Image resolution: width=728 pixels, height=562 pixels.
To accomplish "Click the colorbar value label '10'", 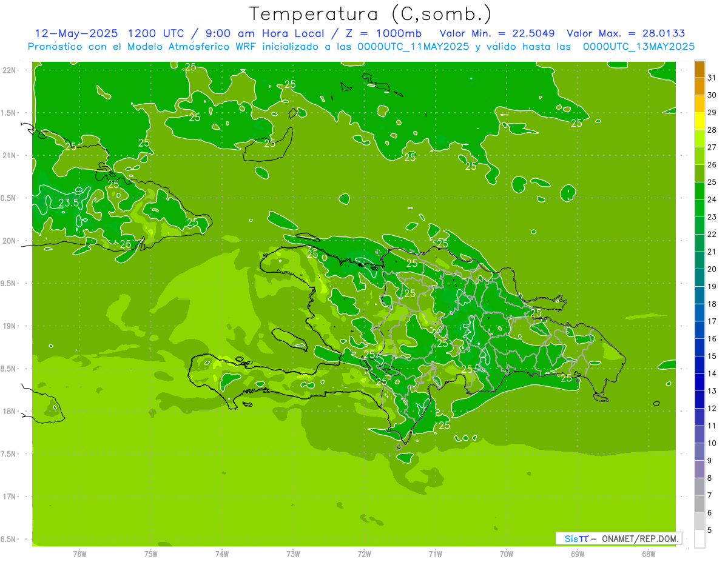I will [712, 443].
